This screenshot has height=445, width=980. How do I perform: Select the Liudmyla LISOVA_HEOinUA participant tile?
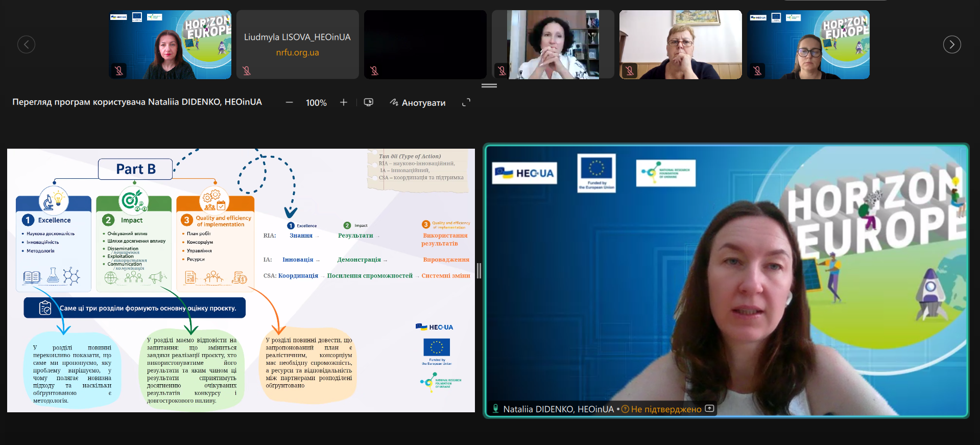tap(298, 44)
